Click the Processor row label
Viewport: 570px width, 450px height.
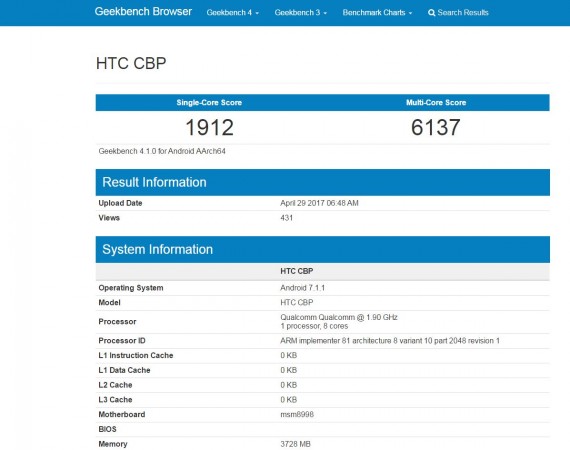[117, 322]
